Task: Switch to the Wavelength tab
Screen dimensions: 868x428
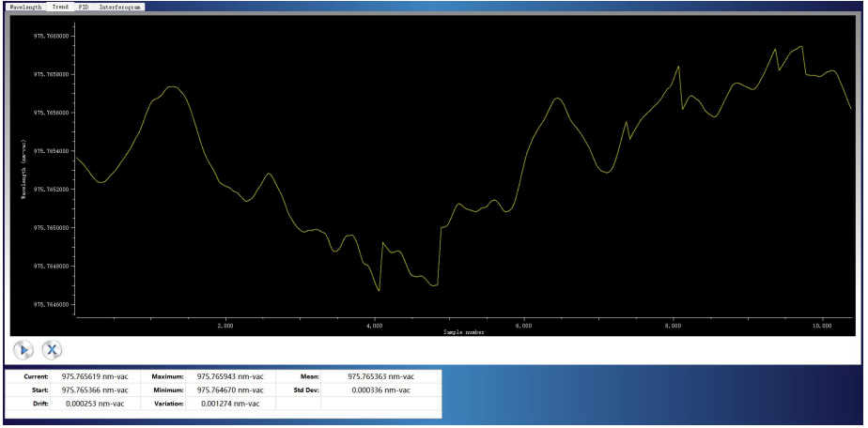Action: pyautogui.click(x=26, y=8)
